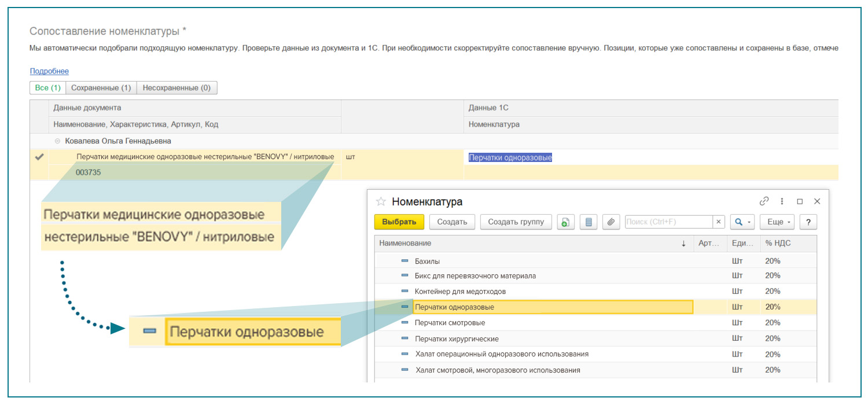This screenshot has height=405, width=868.
Task: Click into the Поиск (Ctrl+F) field
Action: [668, 222]
